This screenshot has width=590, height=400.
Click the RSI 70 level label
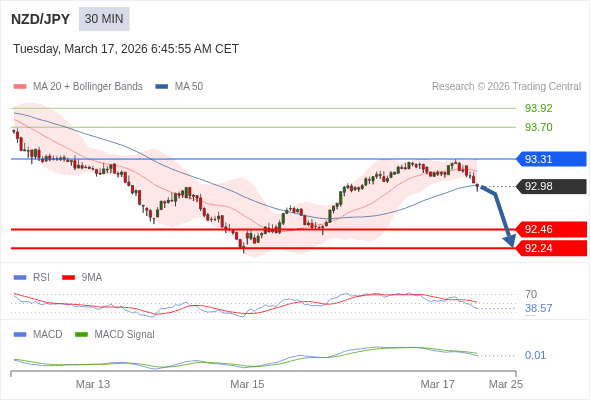531,294
